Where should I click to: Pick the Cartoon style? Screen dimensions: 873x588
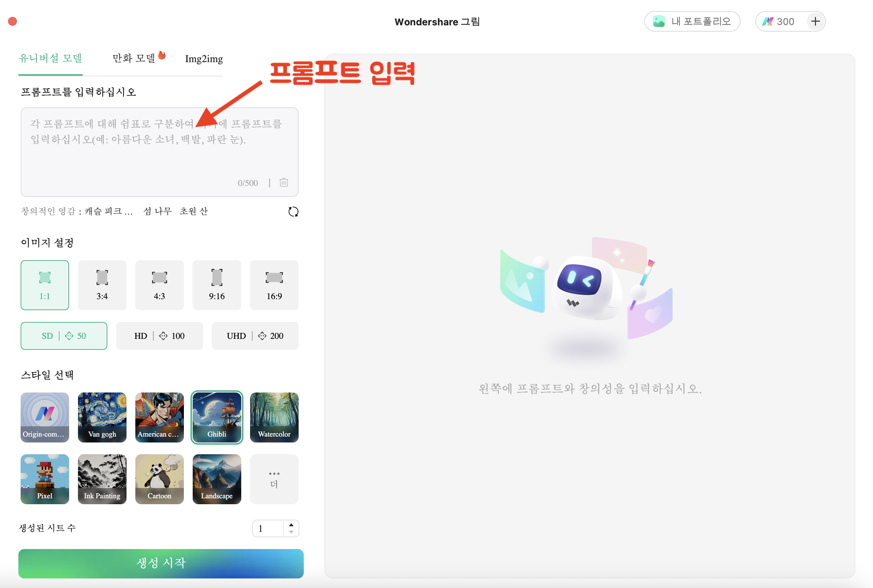click(160, 479)
